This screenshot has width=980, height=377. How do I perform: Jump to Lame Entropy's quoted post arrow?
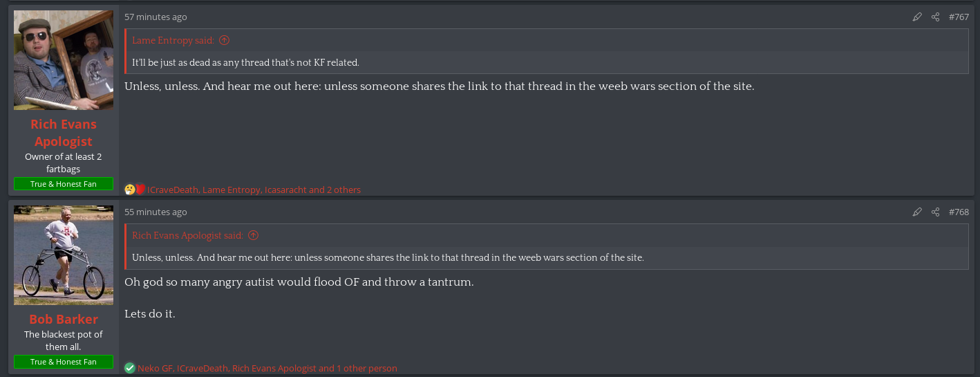click(224, 41)
